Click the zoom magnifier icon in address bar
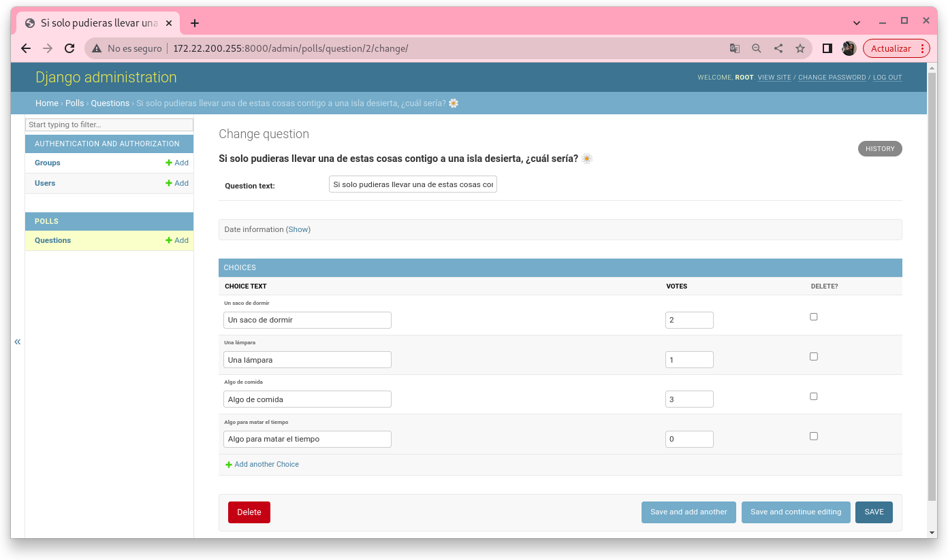948x560 pixels. 756,48
